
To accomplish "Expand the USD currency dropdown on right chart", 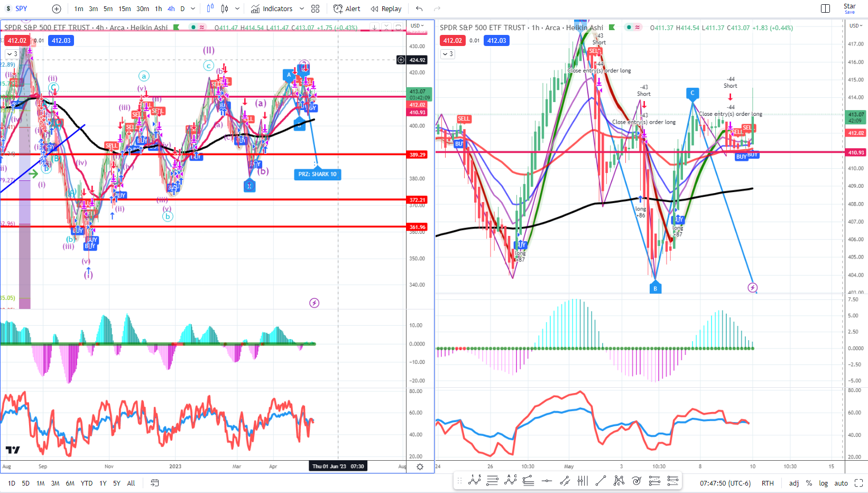I will click(x=855, y=25).
